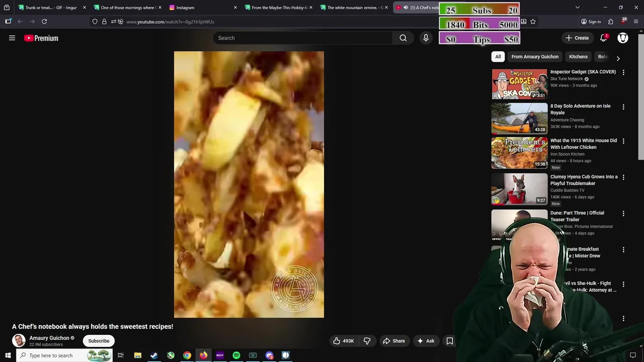
Task: View site security padlock info
Action: tap(104, 22)
